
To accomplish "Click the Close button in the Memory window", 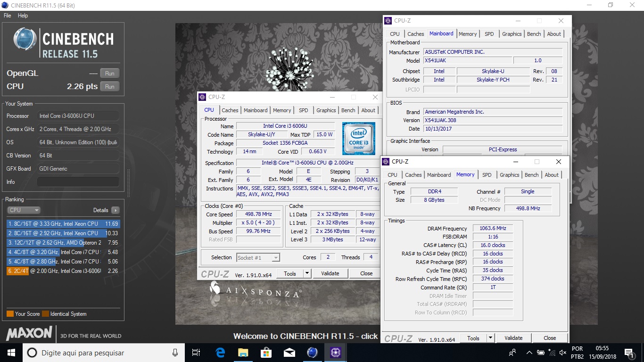I will click(550, 338).
